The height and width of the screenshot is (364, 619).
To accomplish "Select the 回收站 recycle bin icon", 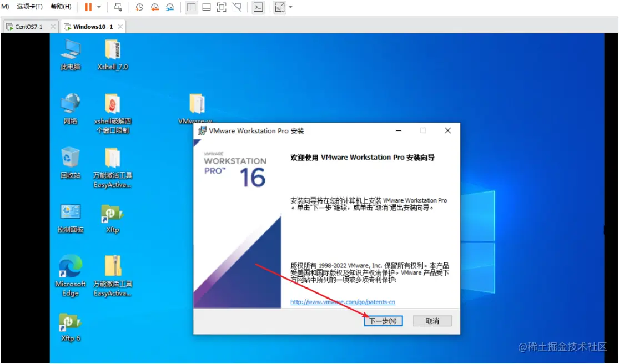I will (x=71, y=163).
